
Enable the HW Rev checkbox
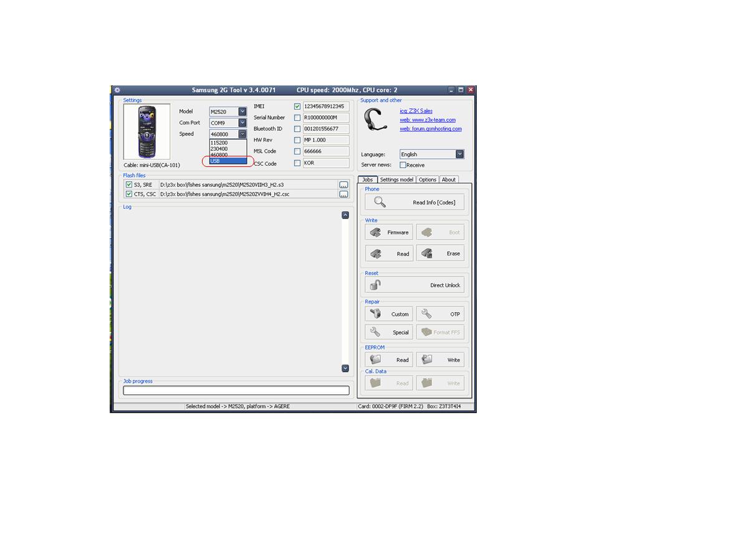tap(297, 140)
